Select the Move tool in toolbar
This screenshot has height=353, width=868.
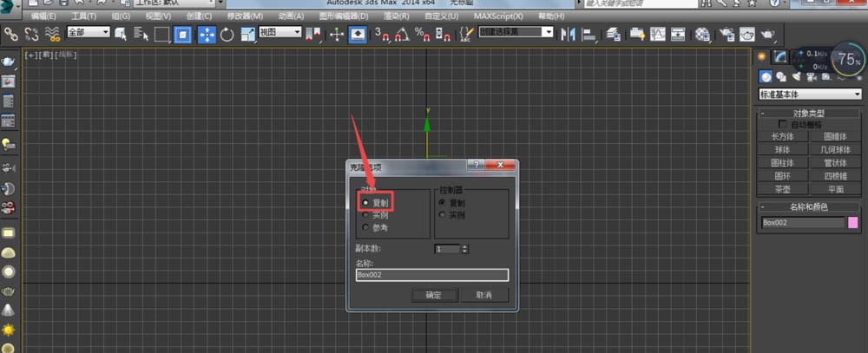click(207, 35)
